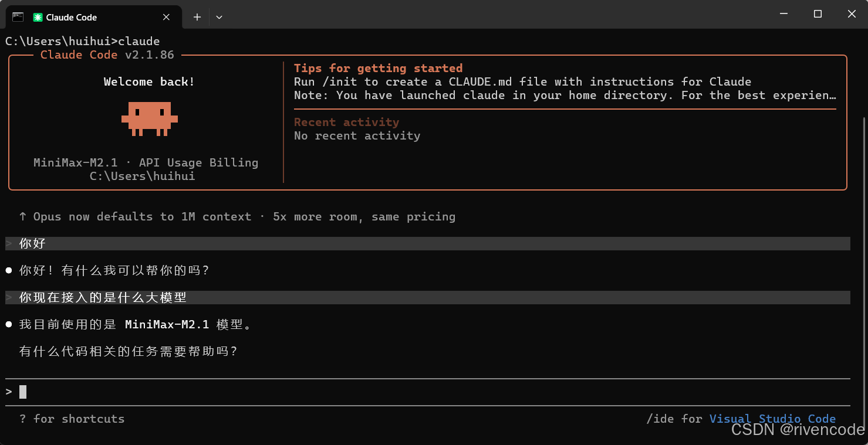
Task: Click the '你现在接入的是什么大模型' message row
Action: 427,297
